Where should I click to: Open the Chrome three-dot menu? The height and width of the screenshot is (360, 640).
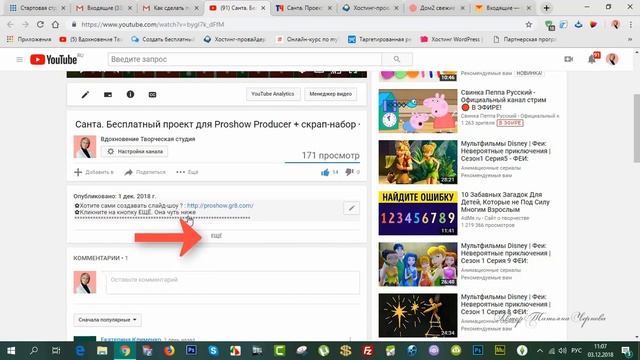pos(631,24)
